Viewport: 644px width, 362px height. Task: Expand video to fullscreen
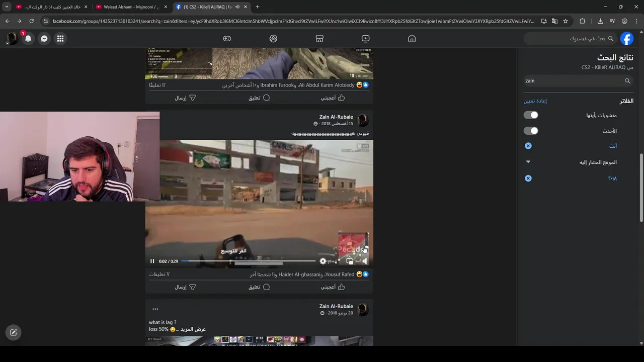click(x=337, y=261)
